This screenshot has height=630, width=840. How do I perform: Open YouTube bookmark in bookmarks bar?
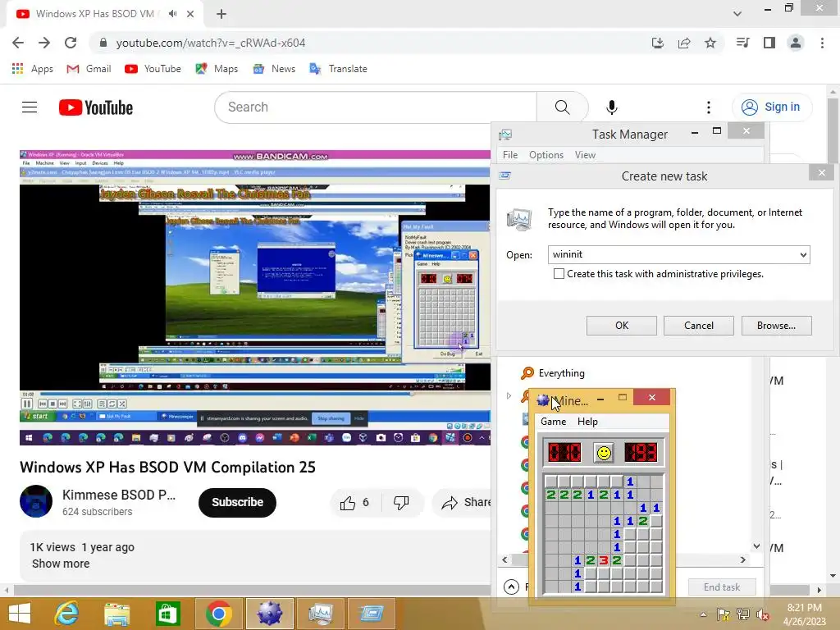pyautogui.click(x=153, y=69)
